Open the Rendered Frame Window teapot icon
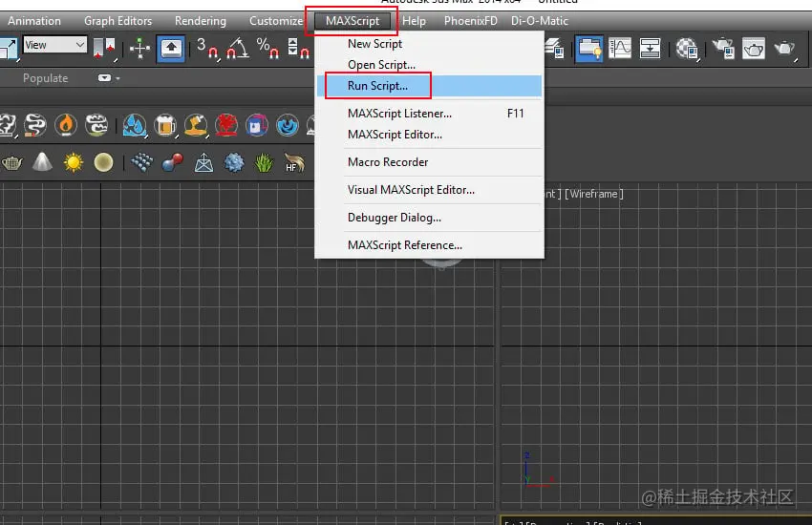 click(x=754, y=49)
